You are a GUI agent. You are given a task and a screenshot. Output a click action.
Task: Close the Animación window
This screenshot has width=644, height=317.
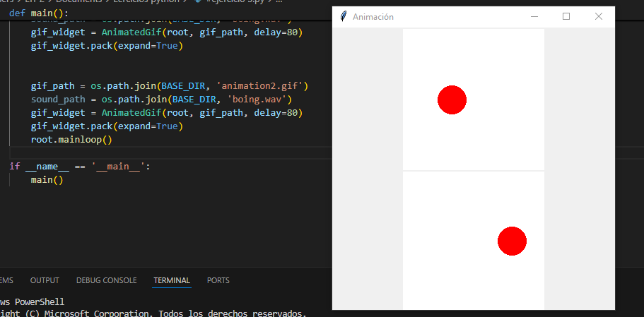[x=598, y=16]
